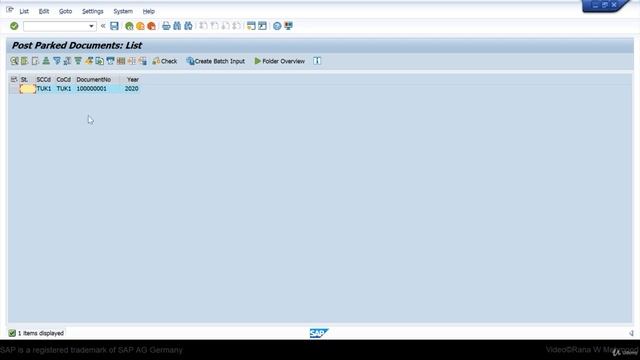Viewport: 640px width, 360px height.
Task: Click the green Back icon
Action: click(x=129, y=26)
